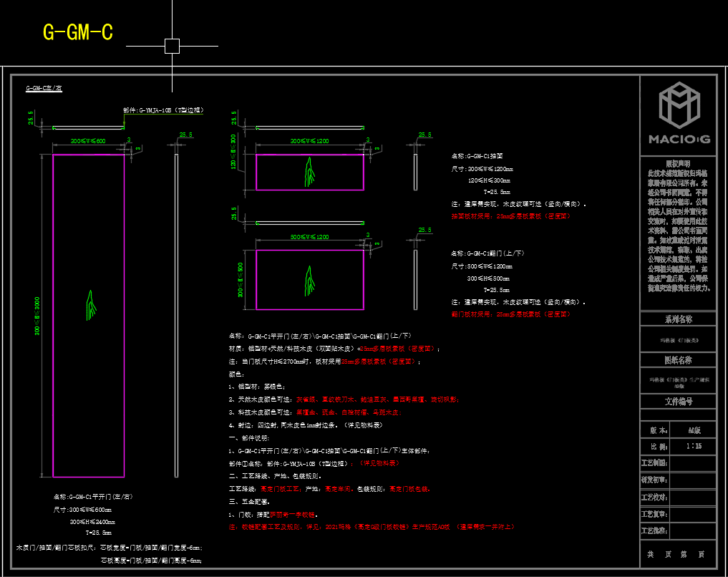Click the 1:15 scale value cell
Image resolution: width=728 pixels, height=577 pixels.
[x=693, y=446]
